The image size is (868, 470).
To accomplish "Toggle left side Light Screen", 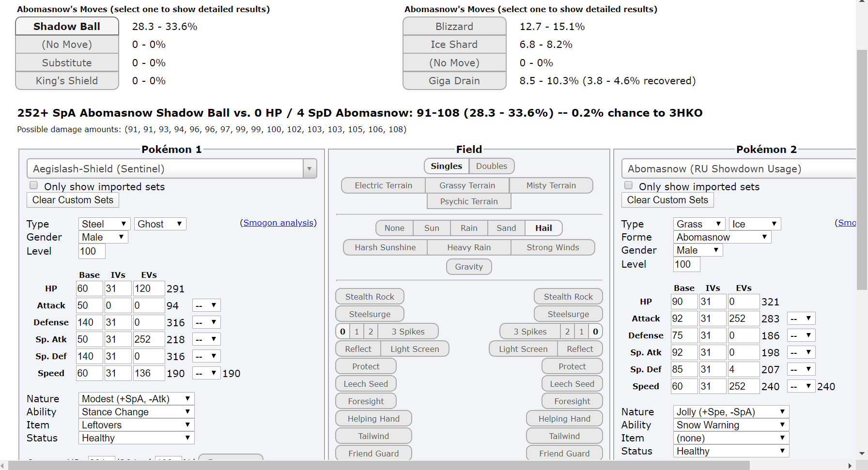I will point(415,349).
